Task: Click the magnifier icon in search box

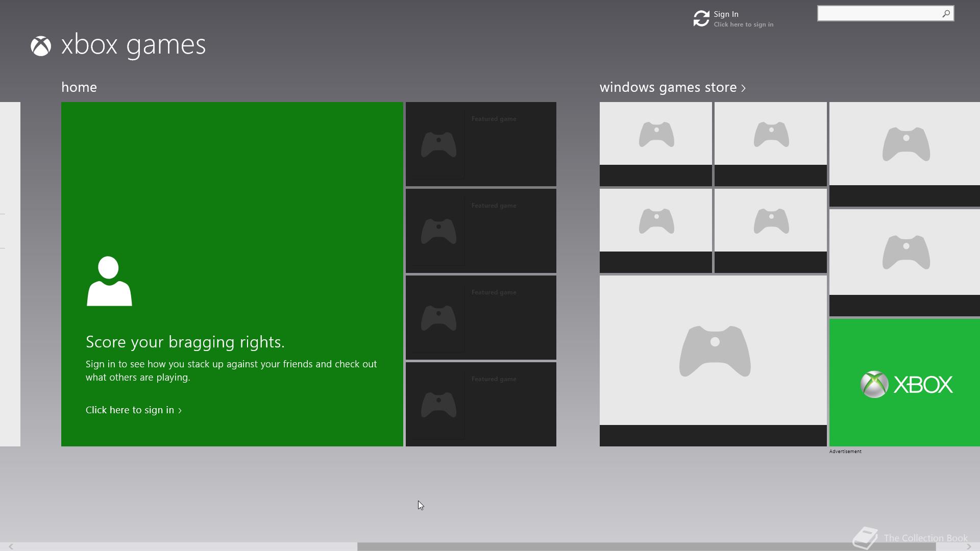Action: (x=946, y=14)
